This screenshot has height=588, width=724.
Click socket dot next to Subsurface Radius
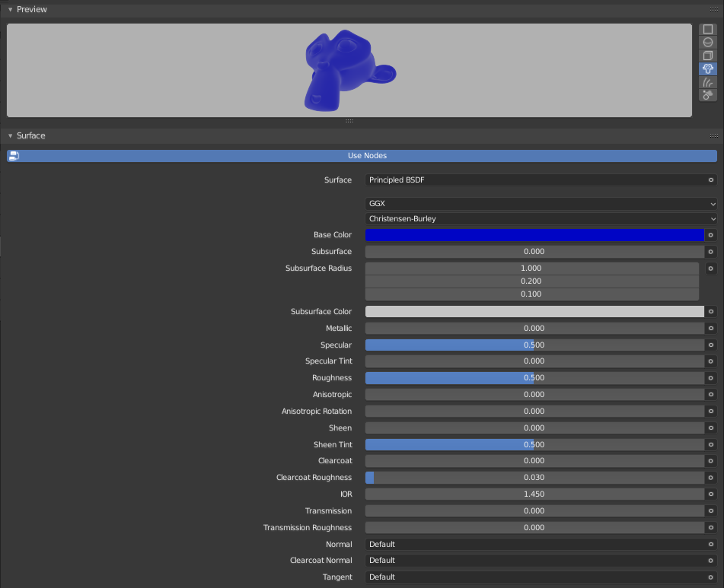pos(710,269)
